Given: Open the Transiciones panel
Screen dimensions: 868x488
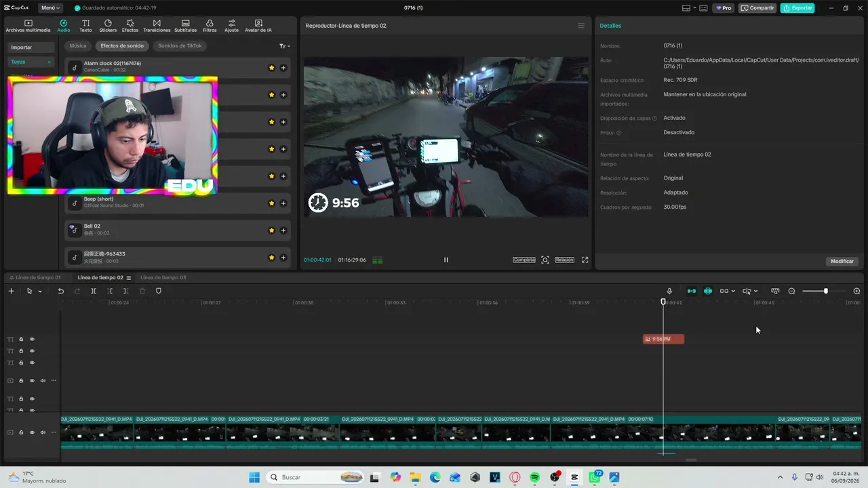Looking at the screenshot, I should coord(157,26).
